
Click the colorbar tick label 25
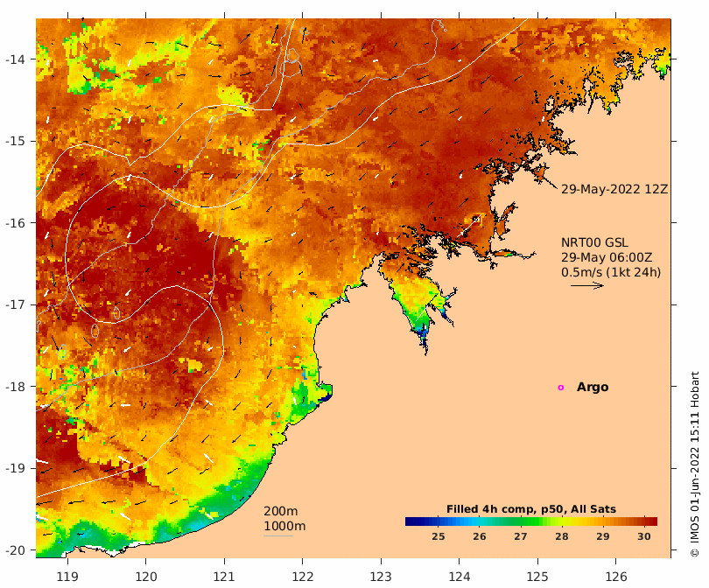click(438, 536)
